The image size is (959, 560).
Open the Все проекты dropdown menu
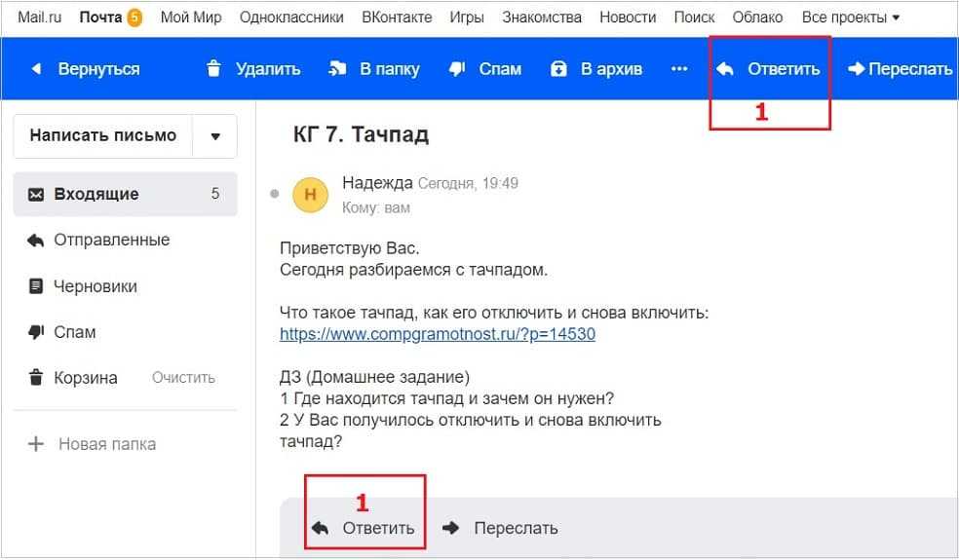click(x=850, y=18)
